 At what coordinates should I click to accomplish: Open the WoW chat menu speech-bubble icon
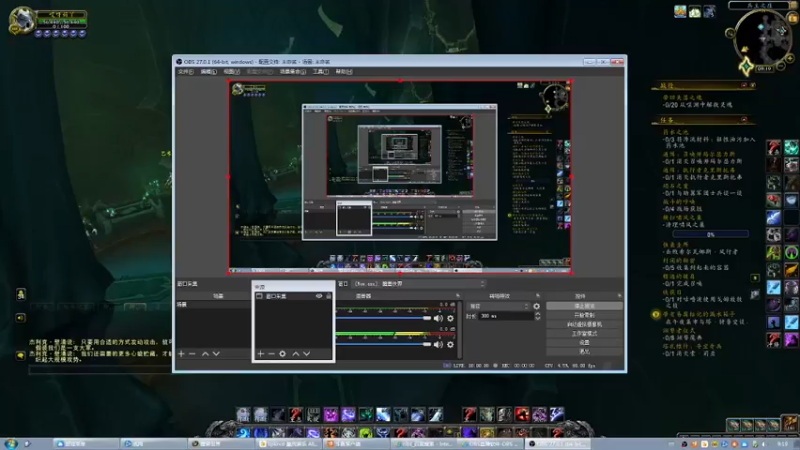coord(20,355)
